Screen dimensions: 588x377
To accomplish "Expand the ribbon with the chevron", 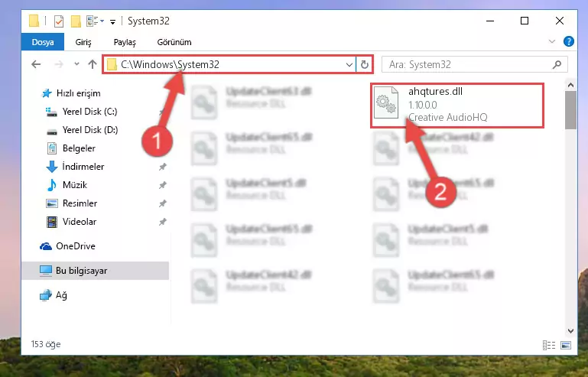I will tap(551, 41).
